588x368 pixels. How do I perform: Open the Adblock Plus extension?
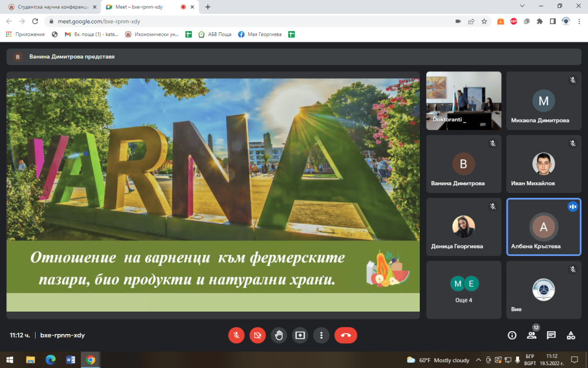pos(513,21)
